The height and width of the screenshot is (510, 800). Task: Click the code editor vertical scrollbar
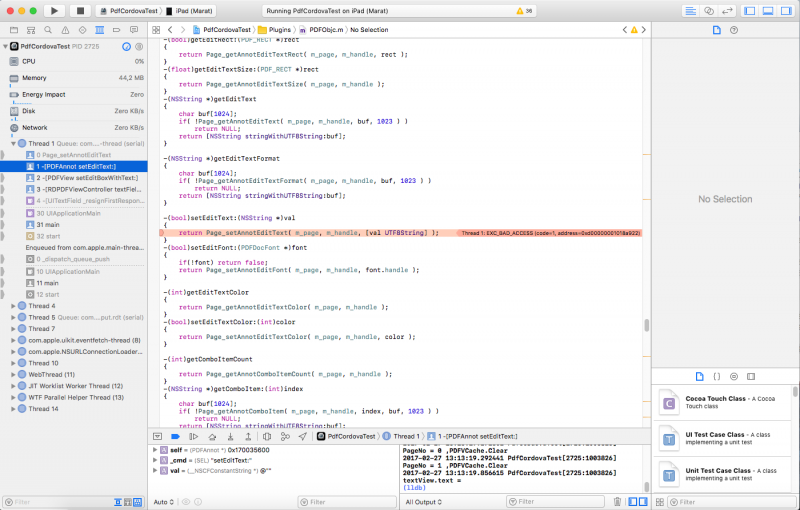click(646, 326)
